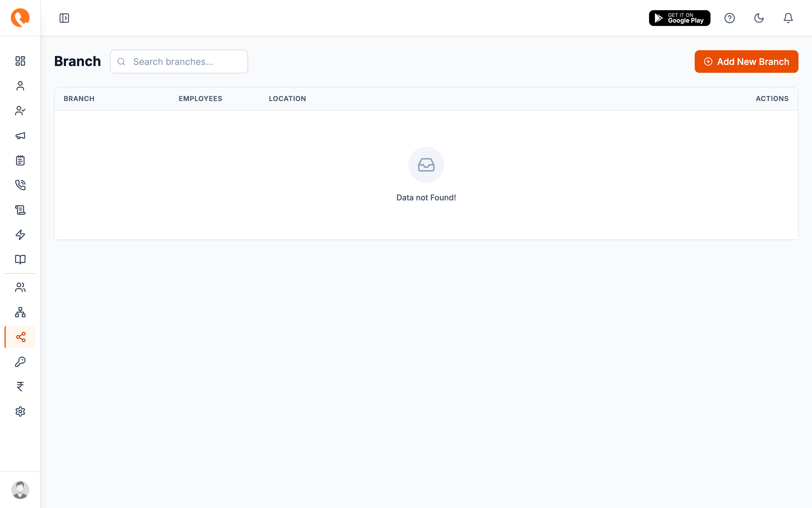Click the ACTIONS column header
Image resolution: width=812 pixels, height=508 pixels.
pyautogui.click(x=772, y=99)
